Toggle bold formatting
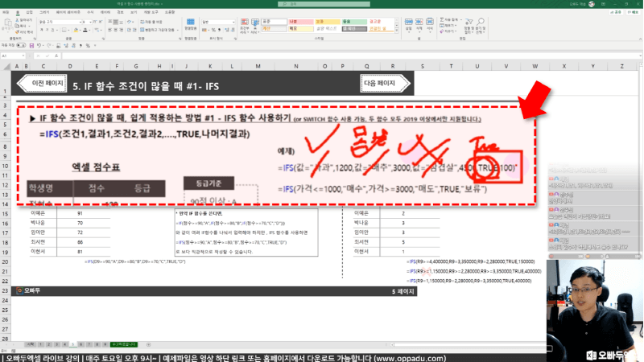This screenshot has width=644, height=362. point(42,30)
